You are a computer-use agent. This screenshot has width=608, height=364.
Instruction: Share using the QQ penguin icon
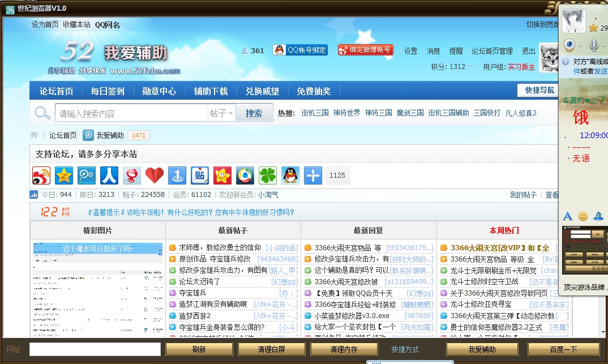pyautogui.click(x=290, y=175)
